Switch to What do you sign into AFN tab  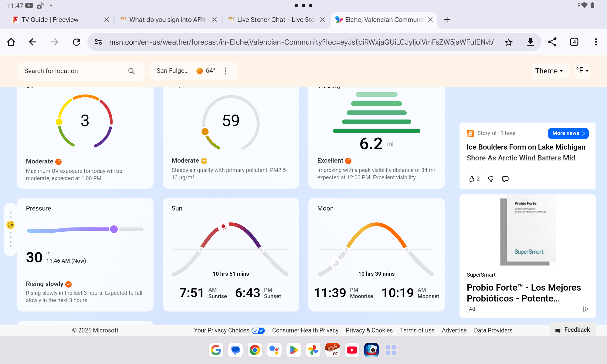point(164,20)
